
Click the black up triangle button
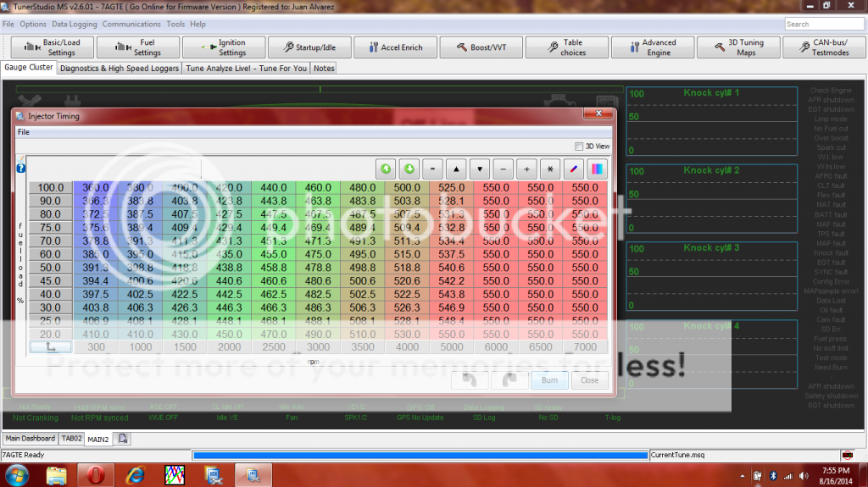[x=456, y=168]
